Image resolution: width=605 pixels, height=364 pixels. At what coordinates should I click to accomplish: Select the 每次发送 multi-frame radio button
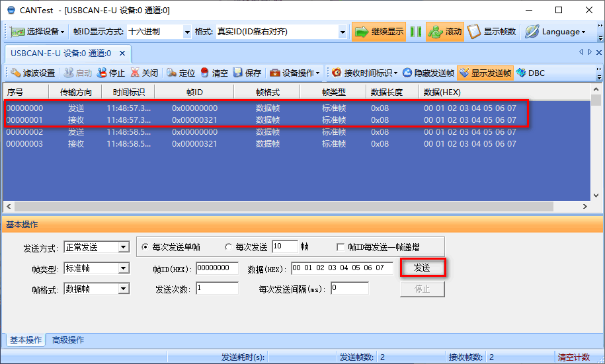(229, 247)
